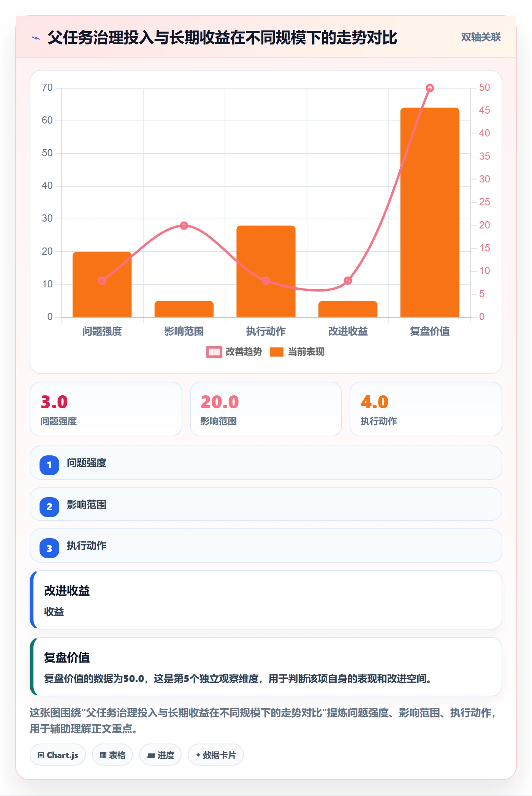
Task: Click the 影响范围 x-axis label
Action: click(x=184, y=331)
